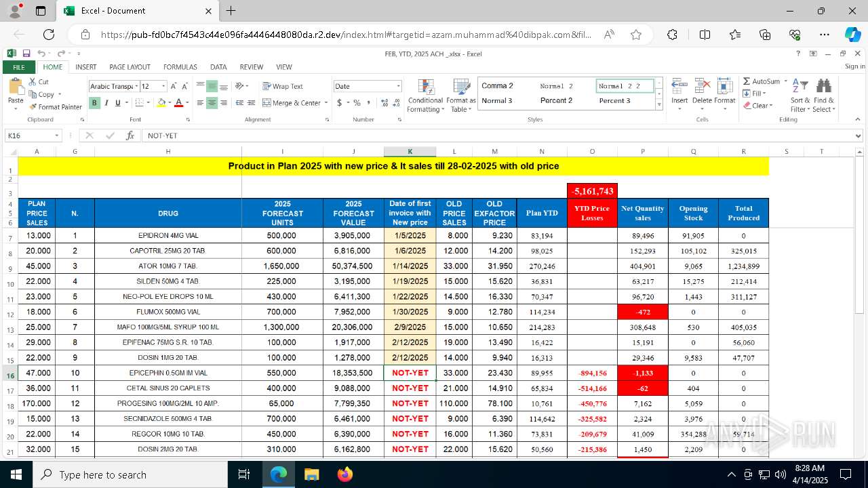Open the Orientation text-angle tool
This screenshot has height=488, width=868.
(x=239, y=86)
